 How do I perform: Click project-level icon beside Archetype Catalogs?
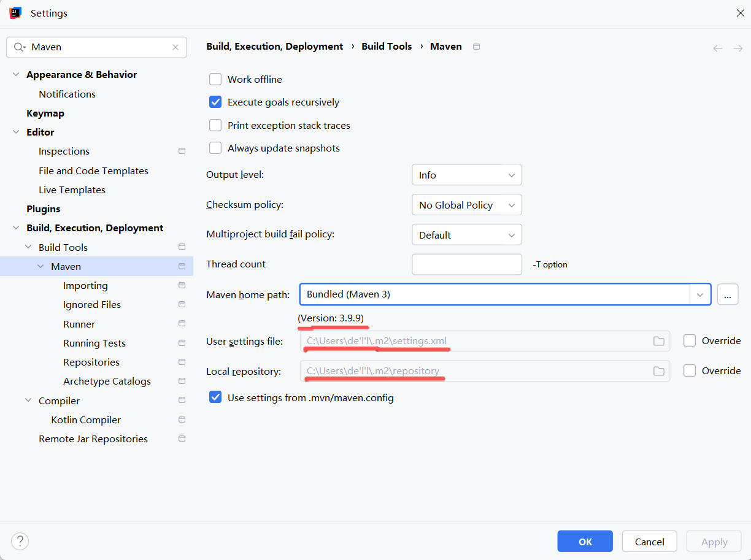[x=182, y=381]
